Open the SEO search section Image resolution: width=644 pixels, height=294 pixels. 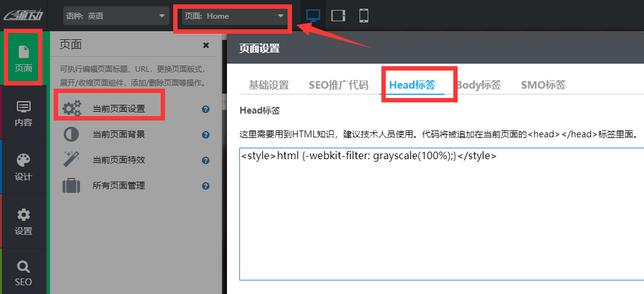coord(23,273)
